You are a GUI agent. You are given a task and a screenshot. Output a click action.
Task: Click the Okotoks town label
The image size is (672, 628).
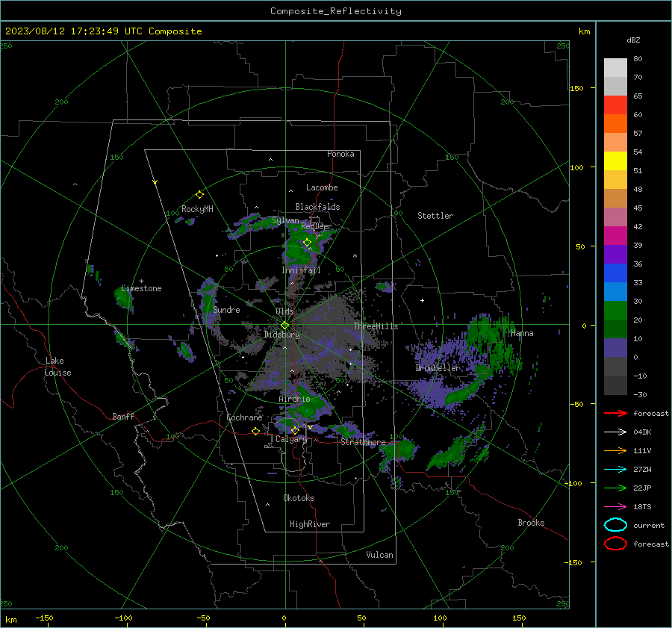click(299, 498)
